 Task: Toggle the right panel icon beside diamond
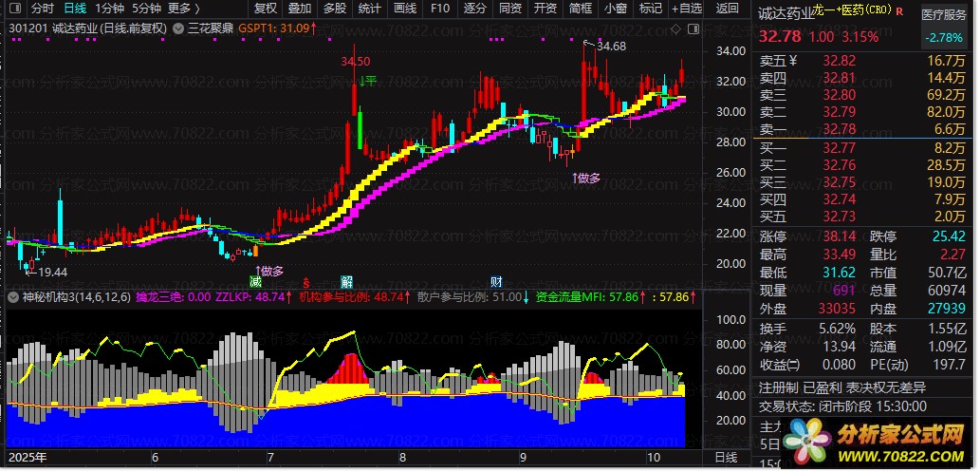pyautogui.click(x=693, y=28)
